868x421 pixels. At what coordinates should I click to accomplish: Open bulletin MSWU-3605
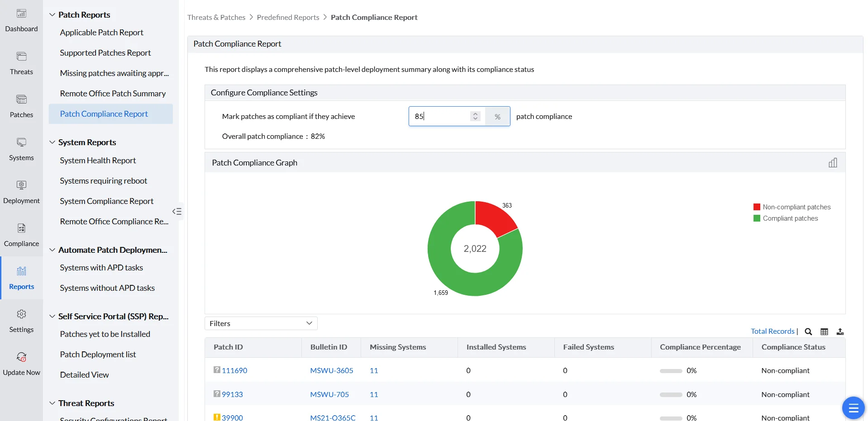(x=332, y=370)
